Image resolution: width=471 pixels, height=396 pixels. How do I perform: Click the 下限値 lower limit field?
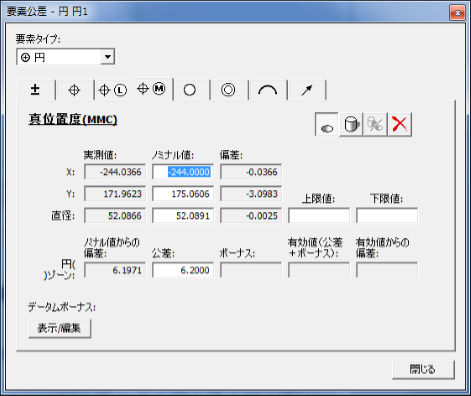coord(387,216)
